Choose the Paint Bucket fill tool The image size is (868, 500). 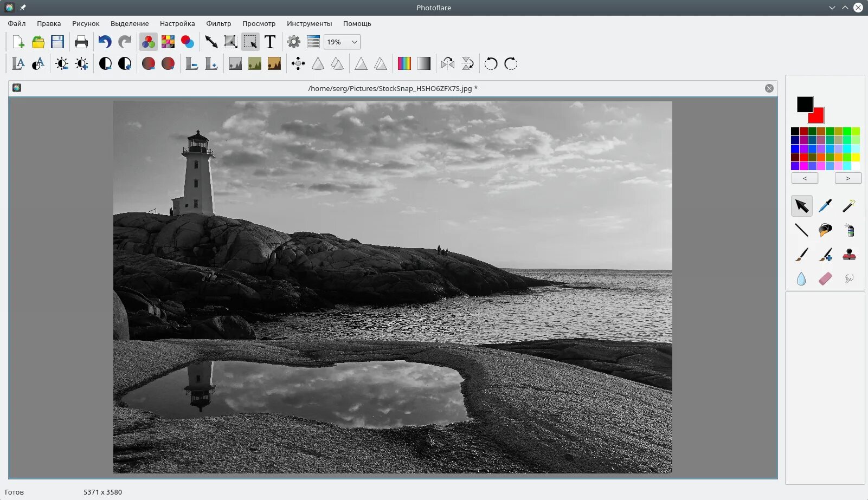[x=825, y=230]
